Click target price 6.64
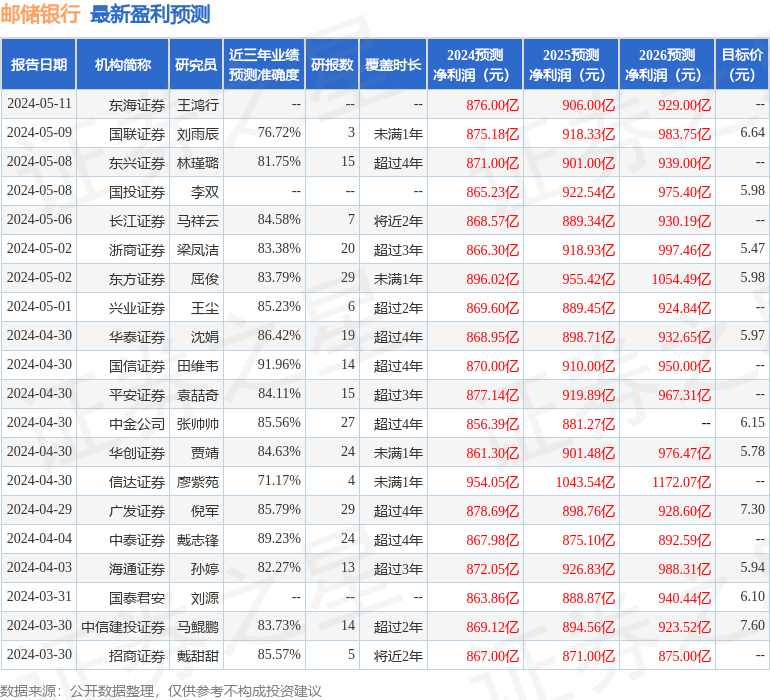This screenshot has width=770, height=700. click(x=752, y=133)
